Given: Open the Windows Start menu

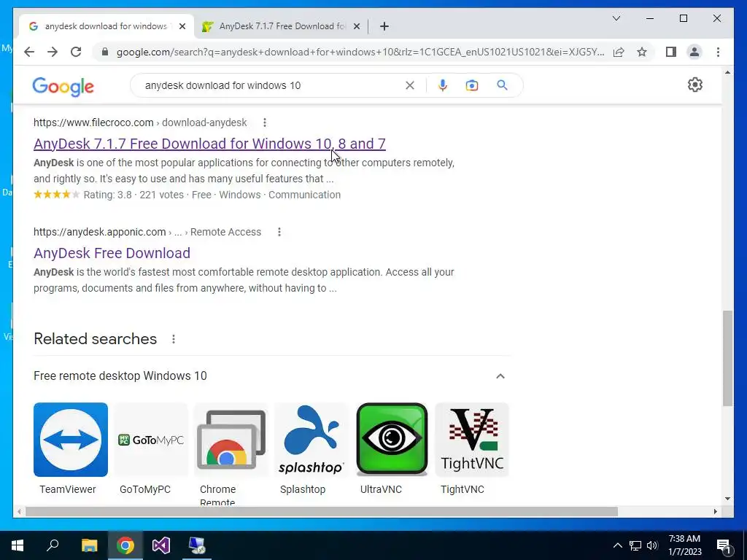Looking at the screenshot, I should point(18,545).
